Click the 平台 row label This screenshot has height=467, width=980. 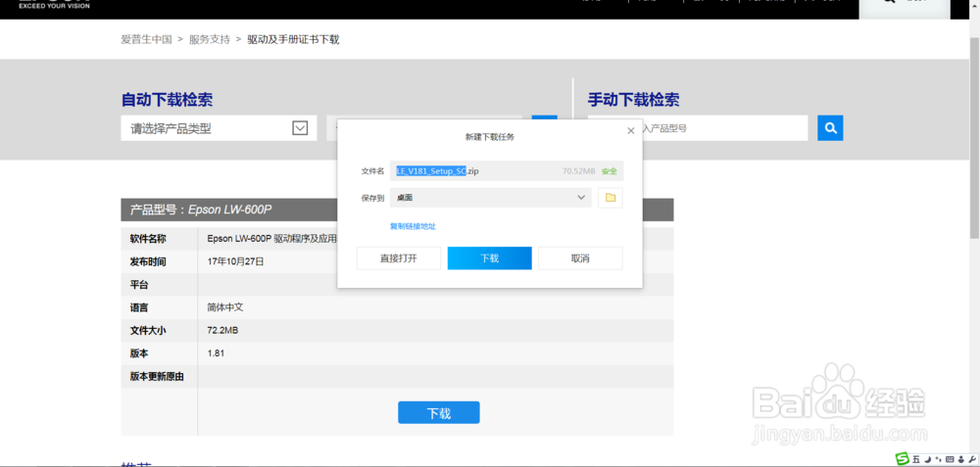point(139,285)
